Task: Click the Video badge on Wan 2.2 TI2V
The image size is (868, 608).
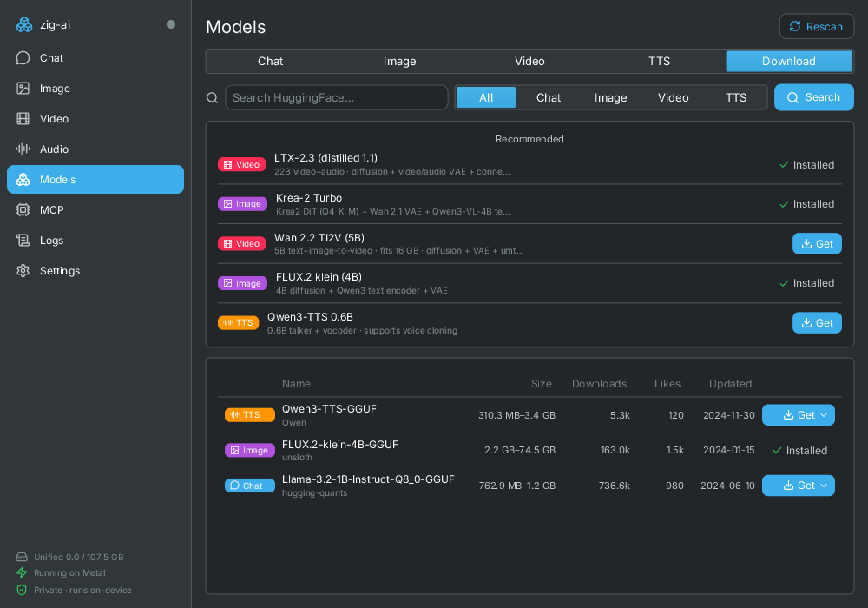Action: pyautogui.click(x=242, y=244)
